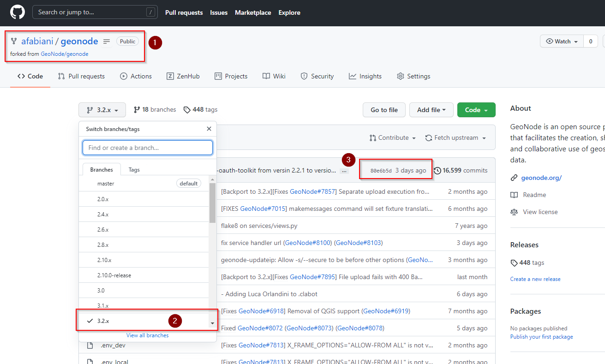
Task: Select the 2.10.0-release branch
Action: (x=144, y=275)
